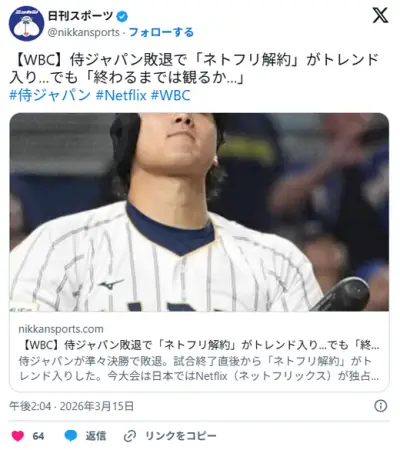Open the @nikkansports handle

coord(83,32)
